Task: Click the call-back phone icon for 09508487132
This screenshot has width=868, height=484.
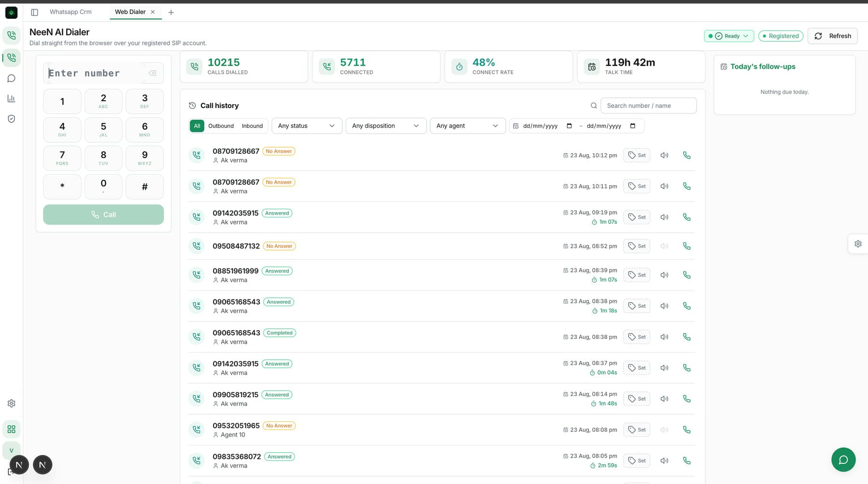Action: [687, 246]
